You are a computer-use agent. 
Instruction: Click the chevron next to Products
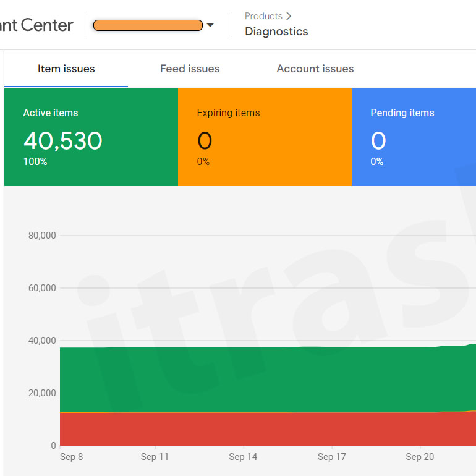coord(289,16)
